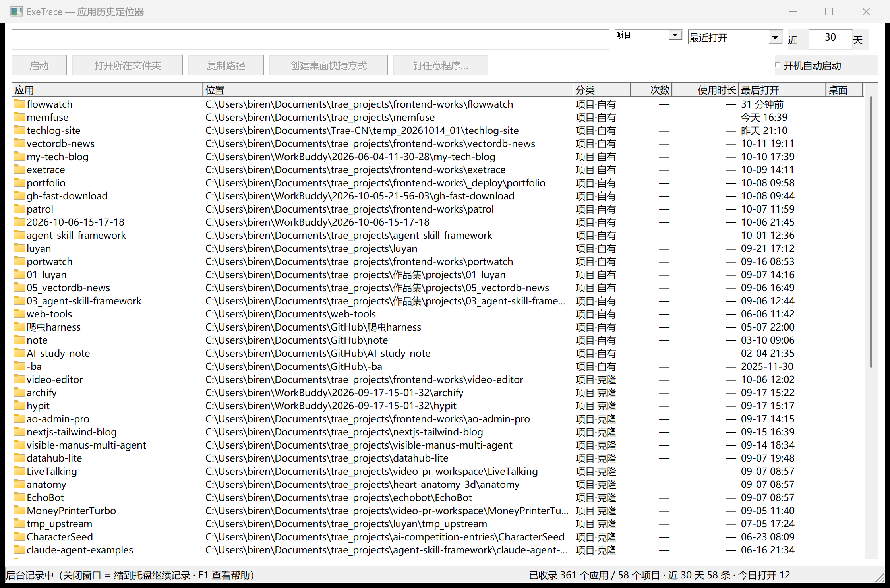
Task: Sort by the 应用 column header
Action: [x=107, y=90]
